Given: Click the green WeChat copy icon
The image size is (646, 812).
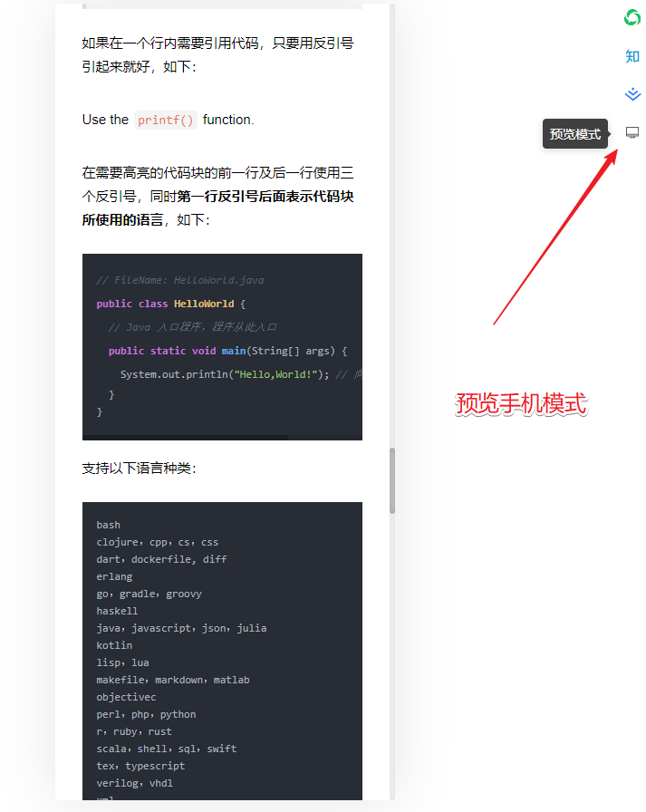Looking at the screenshot, I should [632, 17].
